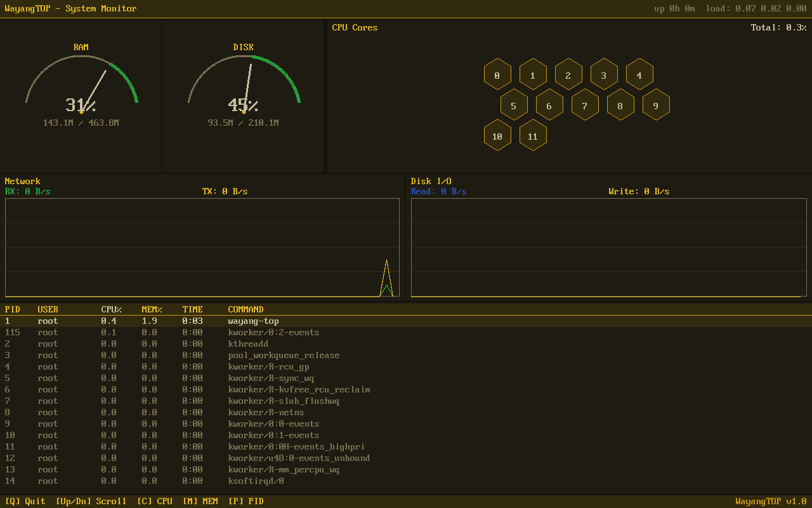Click the CPU core 5 hexagon
Viewport: 812px width, 508px height.
(x=514, y=104)
